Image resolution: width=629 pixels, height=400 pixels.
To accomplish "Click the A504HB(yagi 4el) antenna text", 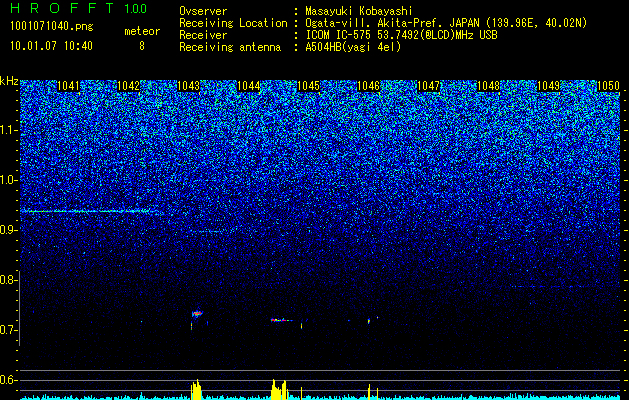I will 353,47.
